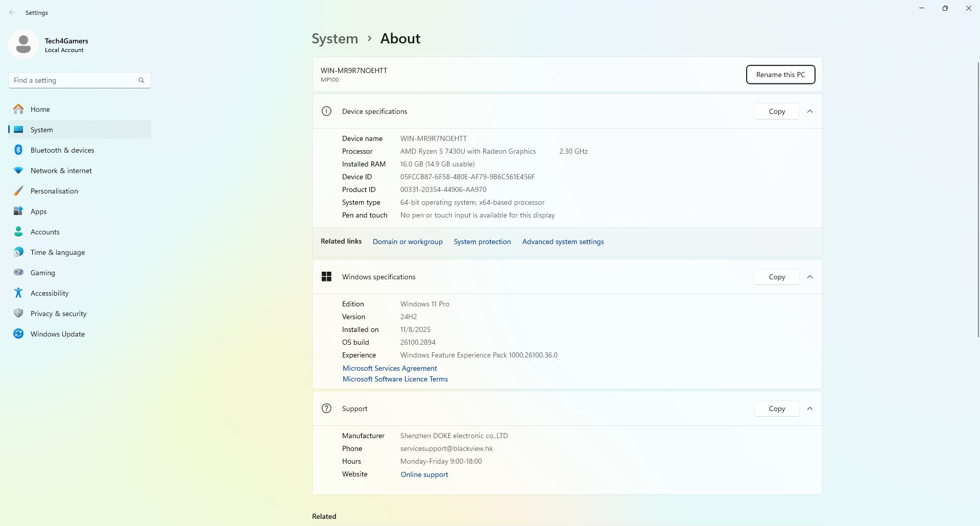Click Rename this PC

point(780,75)
